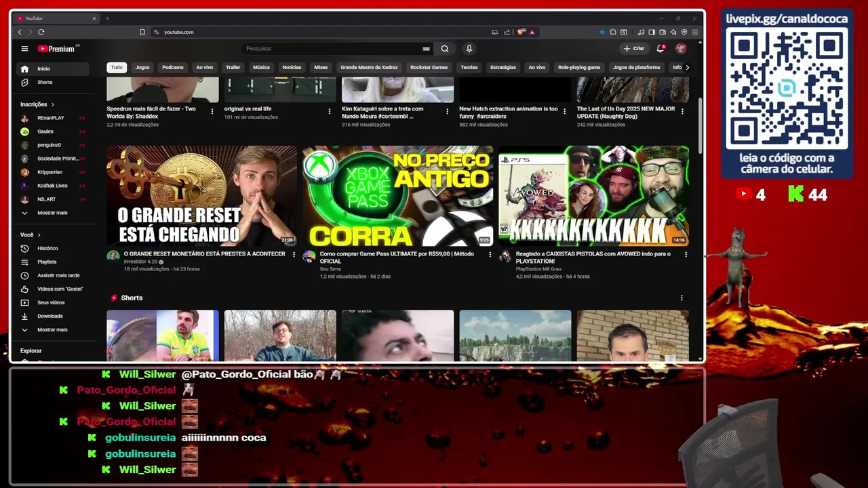The width and height of the screenshot is (868, 488).
Task: Bookmark this page with bookmark icon
Action: pyautogui.click(x=142, y=32)
